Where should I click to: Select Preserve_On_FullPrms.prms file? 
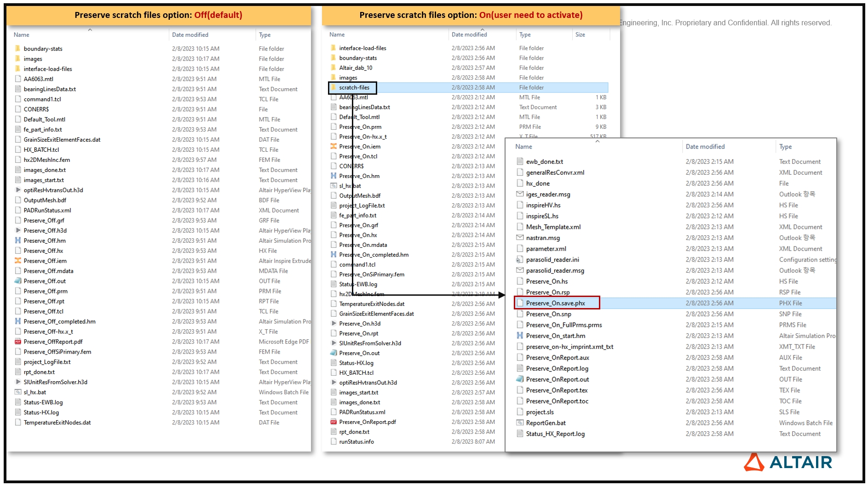pyautogui.click(x=564, y=325)
